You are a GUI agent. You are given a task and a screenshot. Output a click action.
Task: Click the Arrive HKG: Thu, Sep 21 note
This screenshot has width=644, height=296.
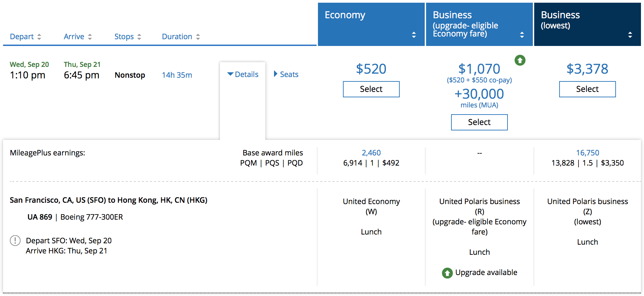pyautogui.click(x=66, y=251)
